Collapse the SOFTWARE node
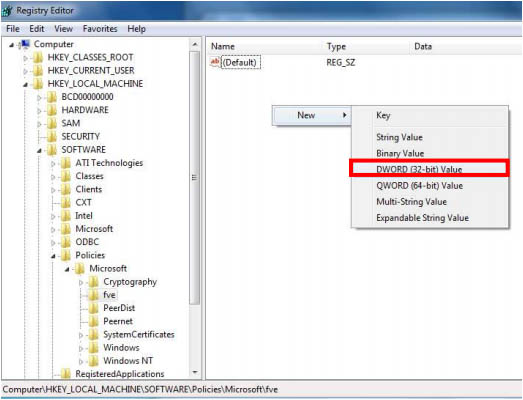 click(x=39, y=150)
